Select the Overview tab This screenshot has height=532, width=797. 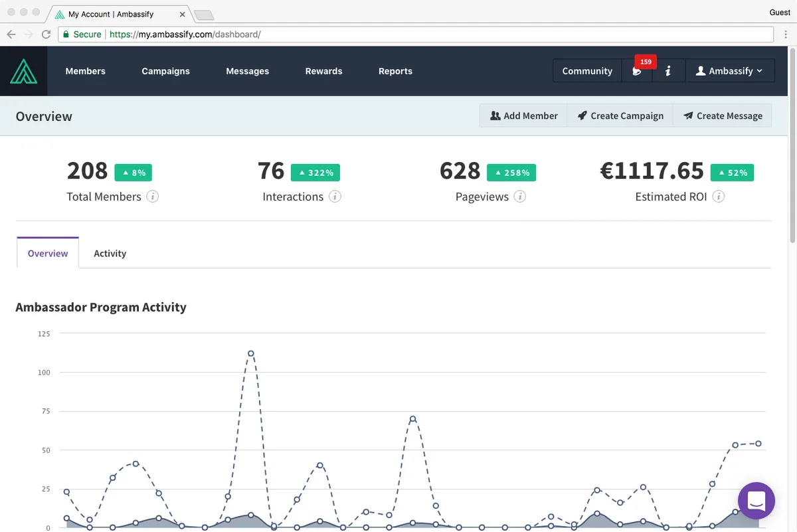[x=48, y=253]
